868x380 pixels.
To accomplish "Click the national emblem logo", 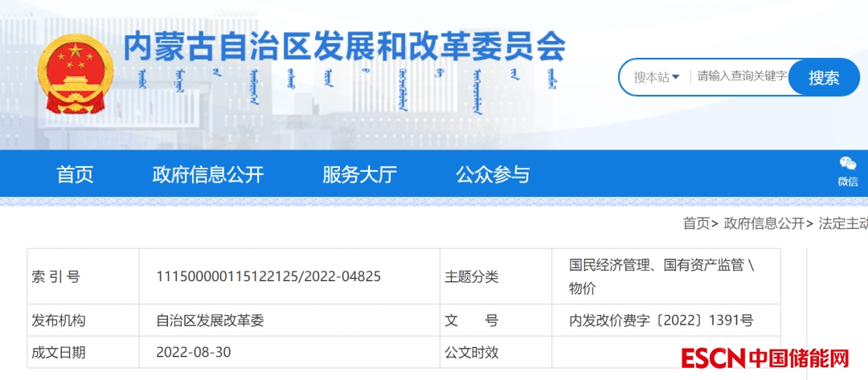I will (x=76, y=74).
